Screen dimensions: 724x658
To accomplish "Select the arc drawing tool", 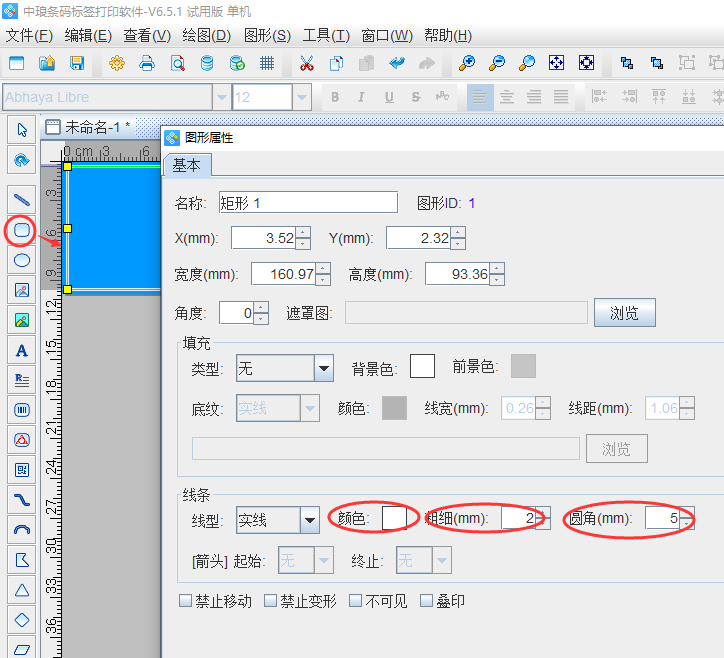I will click(x=22, y=530).
